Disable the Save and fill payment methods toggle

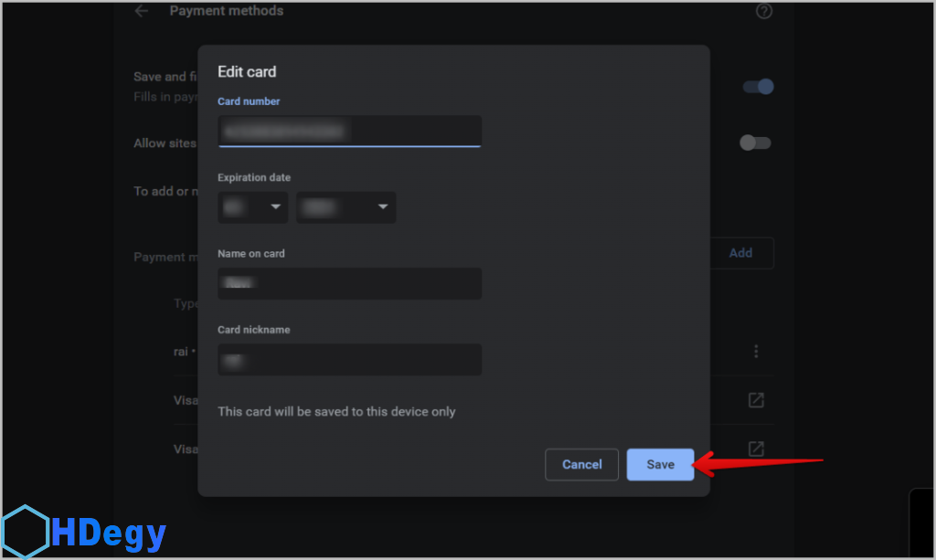(x=758, y=87)
